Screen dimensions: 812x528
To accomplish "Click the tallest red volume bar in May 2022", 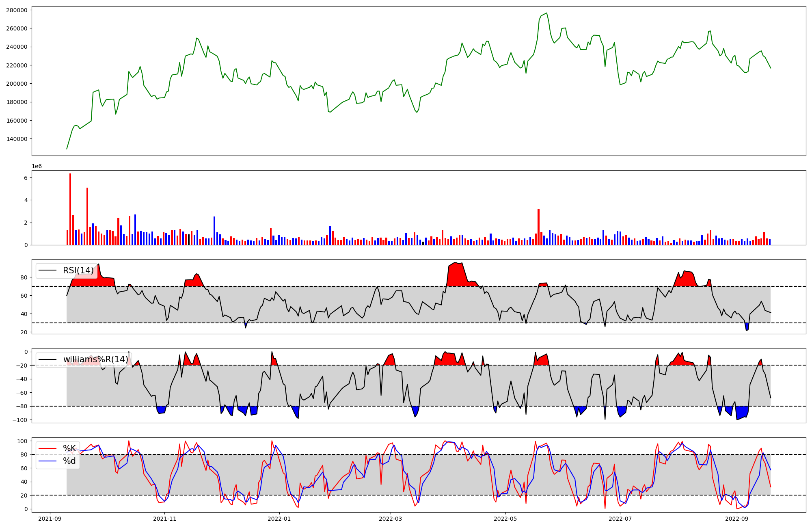I will [538, 227].
